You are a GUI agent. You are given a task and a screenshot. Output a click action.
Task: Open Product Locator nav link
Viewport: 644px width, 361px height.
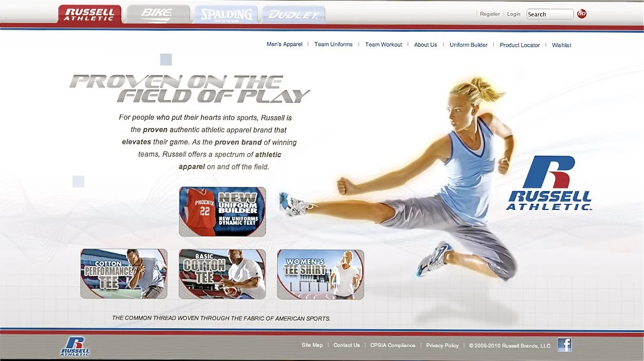520,45
